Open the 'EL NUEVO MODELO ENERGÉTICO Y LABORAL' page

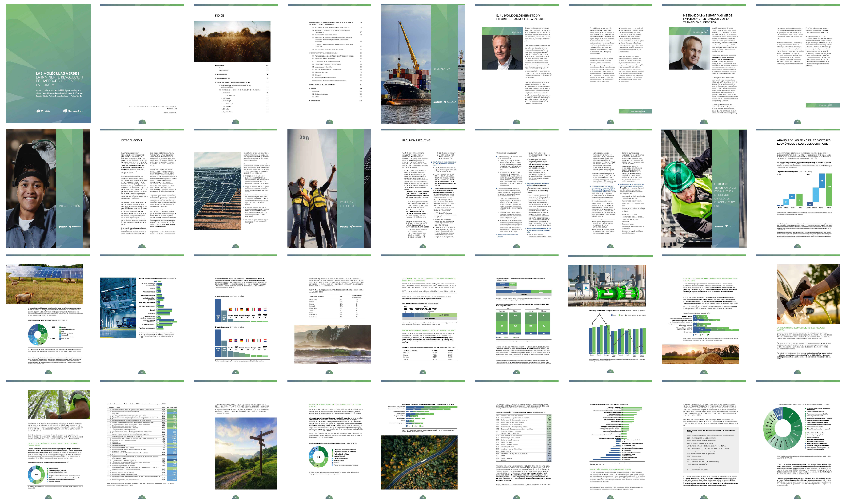(516, 64)
